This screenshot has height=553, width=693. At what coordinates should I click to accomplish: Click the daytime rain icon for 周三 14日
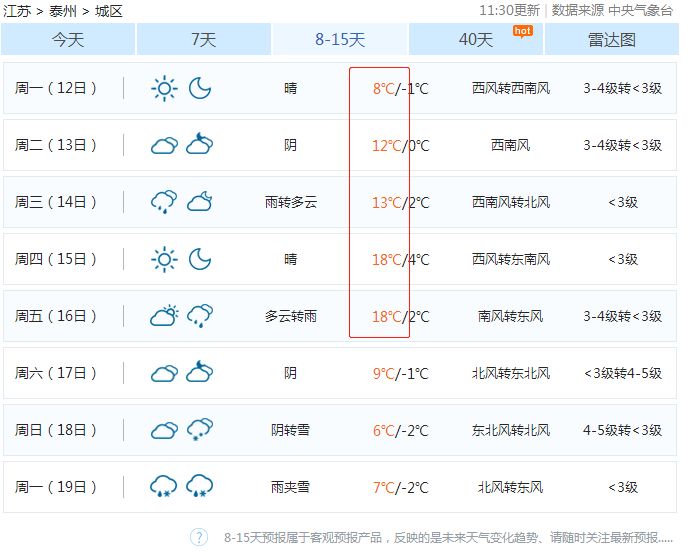coord(164,202)
